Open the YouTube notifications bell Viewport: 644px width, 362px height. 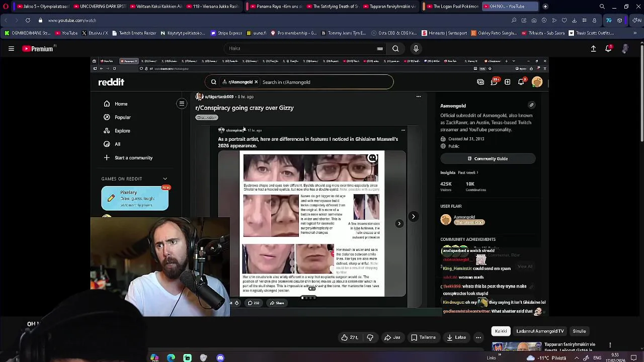click(x=608, y=49)
